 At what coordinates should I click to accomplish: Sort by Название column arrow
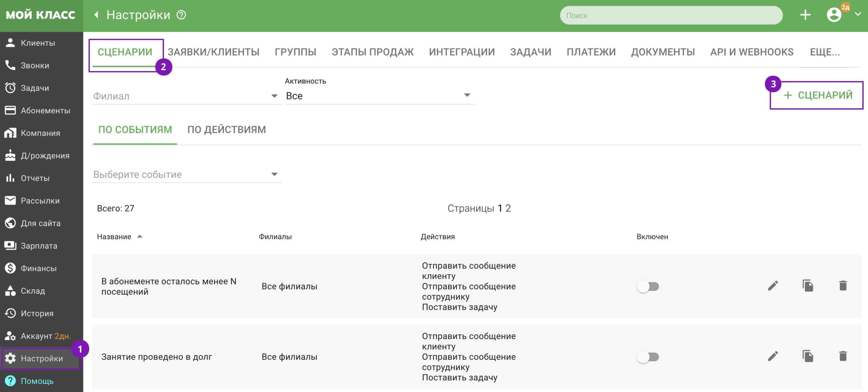tap(140, 237)
